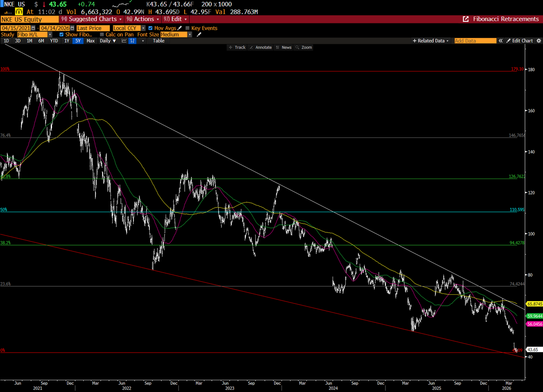
Task: Open chart settings gear icon
Action: 538,41
